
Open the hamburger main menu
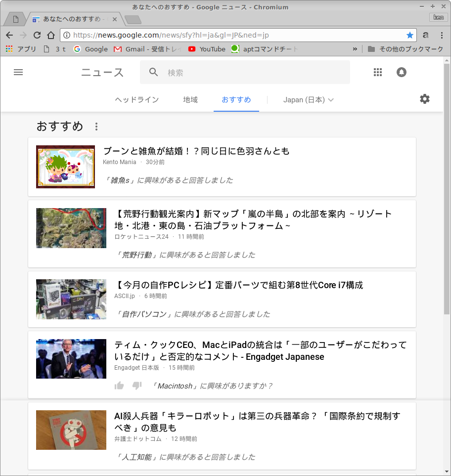tap(18, 72)
